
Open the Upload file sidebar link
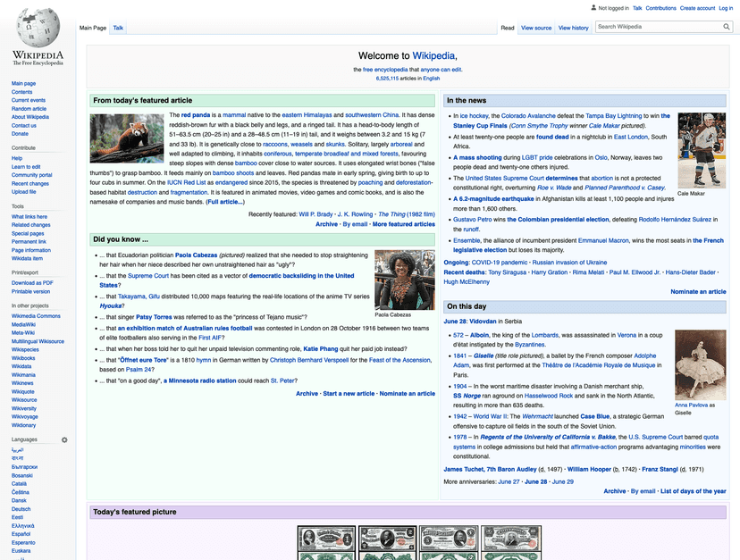[x=23, y=192]
